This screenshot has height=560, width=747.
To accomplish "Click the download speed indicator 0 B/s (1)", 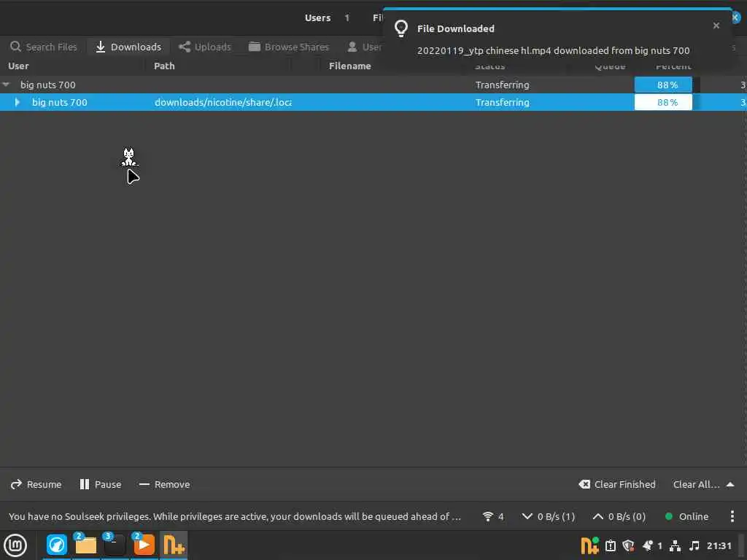I will coord(549,516).
